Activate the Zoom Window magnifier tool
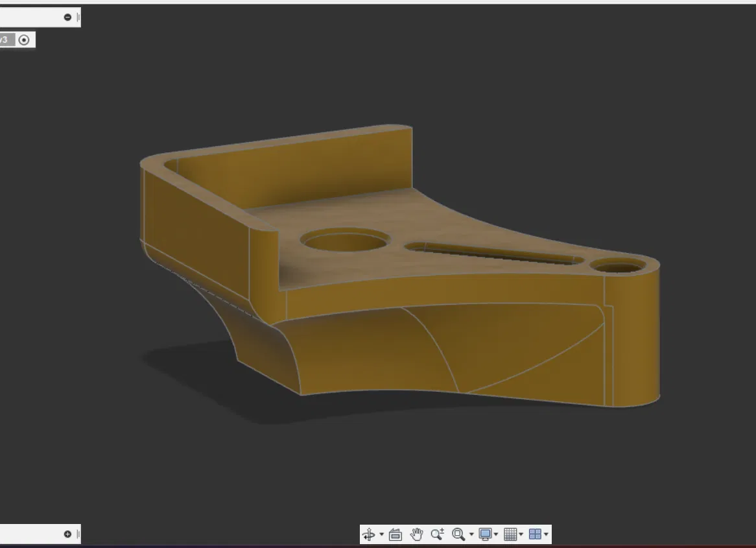Viewport: 756px width, 548px height. (x=458, y=534)
